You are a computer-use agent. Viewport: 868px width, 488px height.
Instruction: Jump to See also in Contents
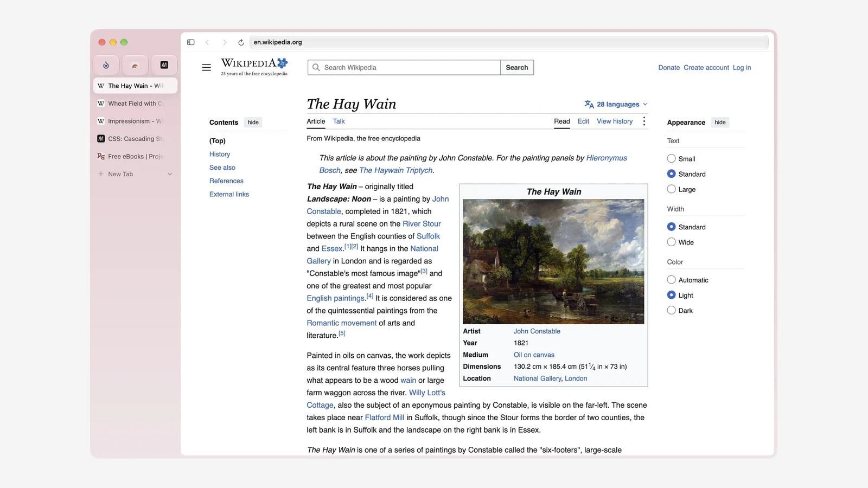222,168
